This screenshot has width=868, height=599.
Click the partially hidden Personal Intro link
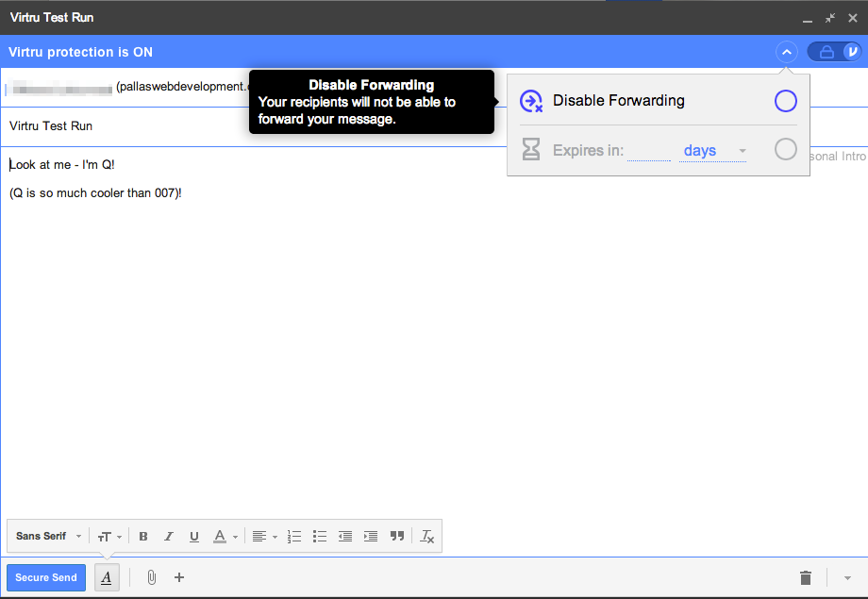click(x=838, y=156)
